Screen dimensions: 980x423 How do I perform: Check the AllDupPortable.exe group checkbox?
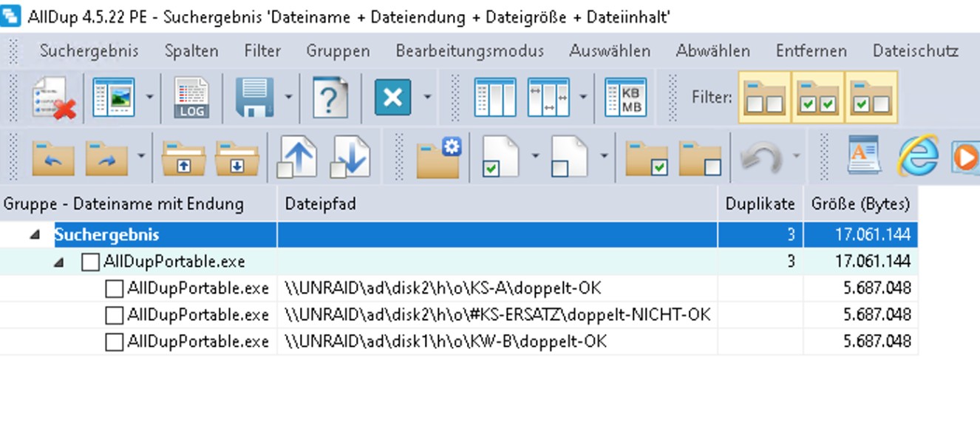tap(90, 262)
